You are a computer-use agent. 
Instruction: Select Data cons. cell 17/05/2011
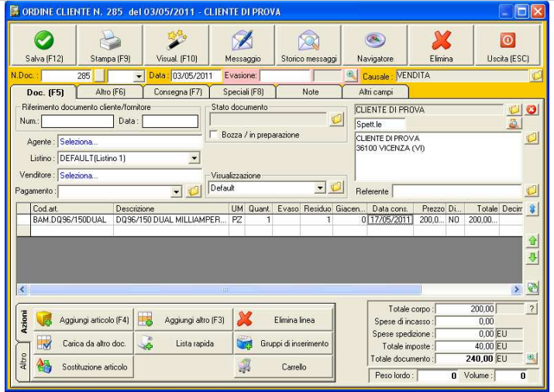(x=390, y=220)
